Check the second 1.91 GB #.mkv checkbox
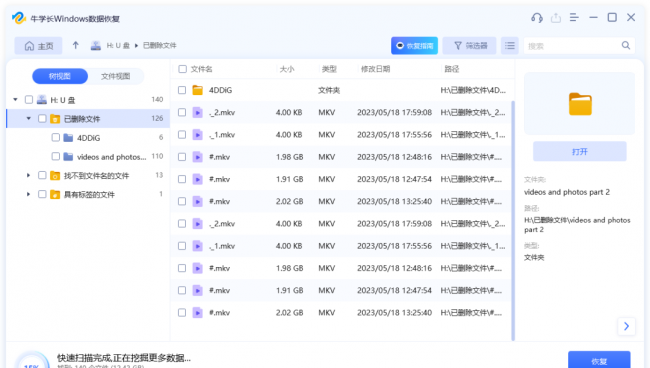 tap(182, 291)
